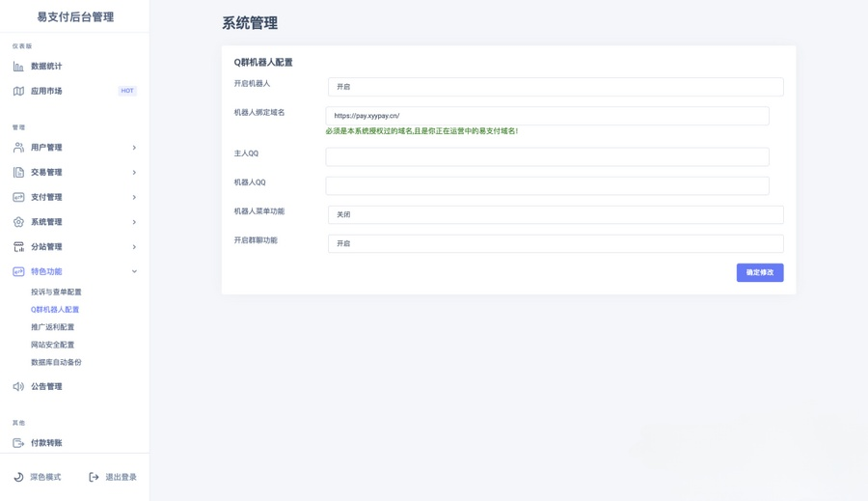Click the 数据统计 chart icon
868x501 pixels.
click(x=18, y=67)
